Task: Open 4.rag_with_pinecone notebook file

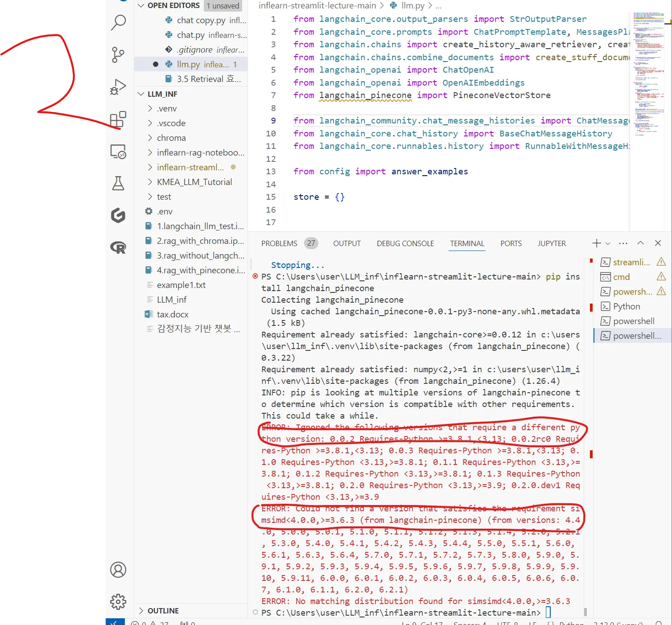Action: tap(191, 270)
